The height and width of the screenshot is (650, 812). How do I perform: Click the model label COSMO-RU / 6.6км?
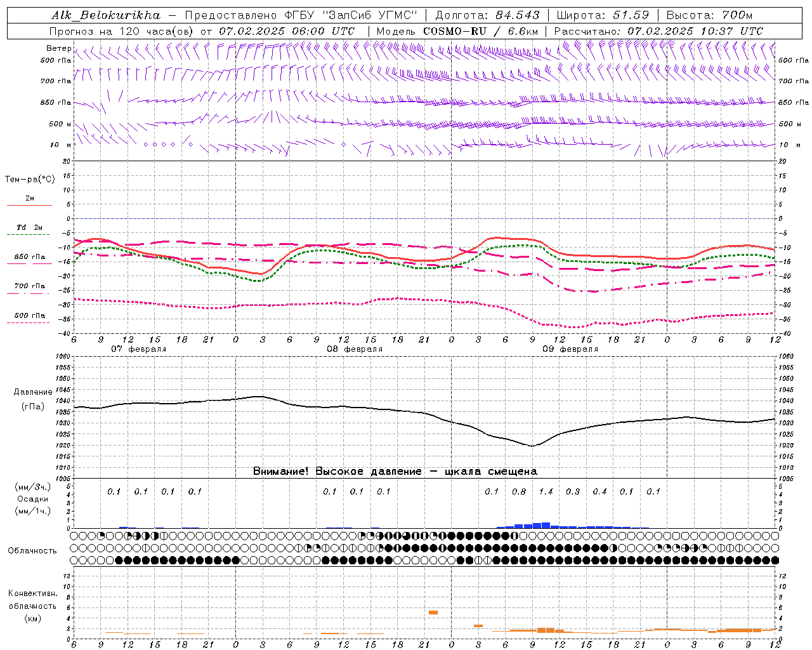pyautogui.click(x=480, y=31)
